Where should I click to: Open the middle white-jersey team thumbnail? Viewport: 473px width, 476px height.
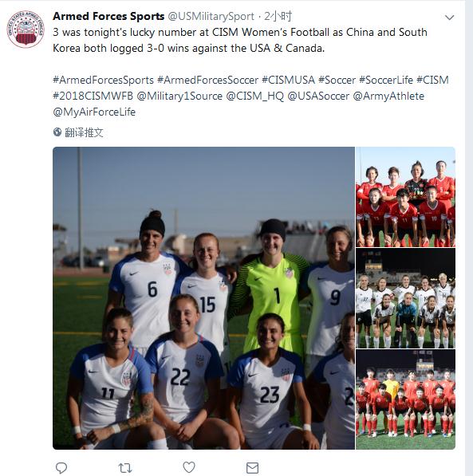point(405,298)
